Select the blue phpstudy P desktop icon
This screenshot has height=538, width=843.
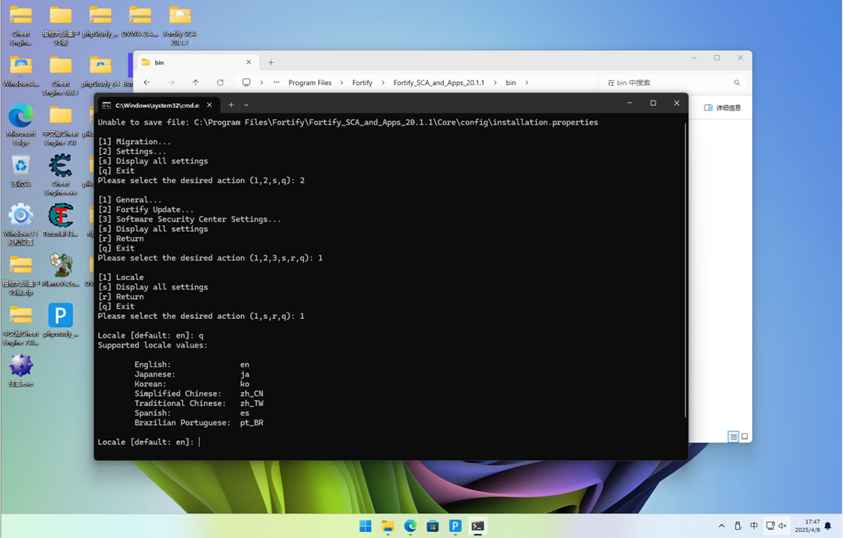coord(60,320)
